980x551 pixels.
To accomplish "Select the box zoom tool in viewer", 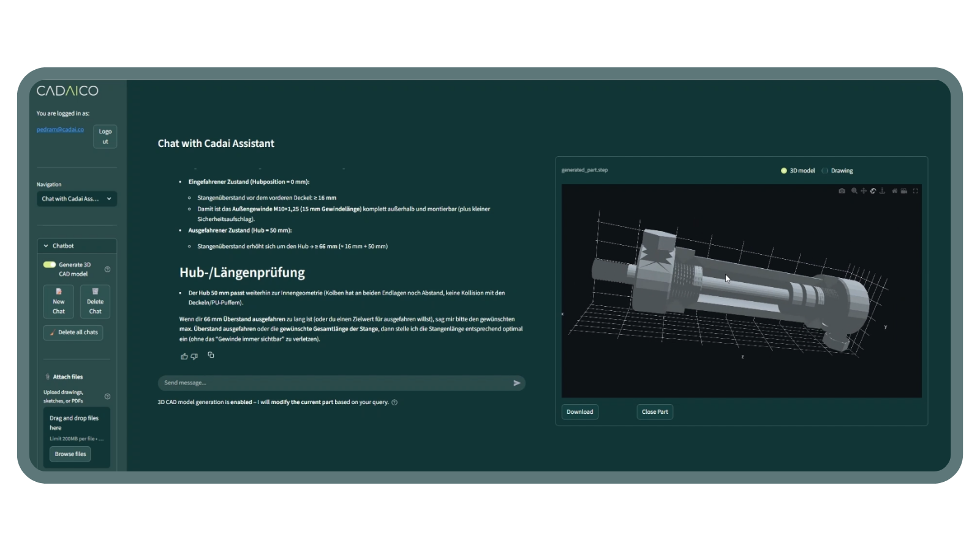I will 853,191.
